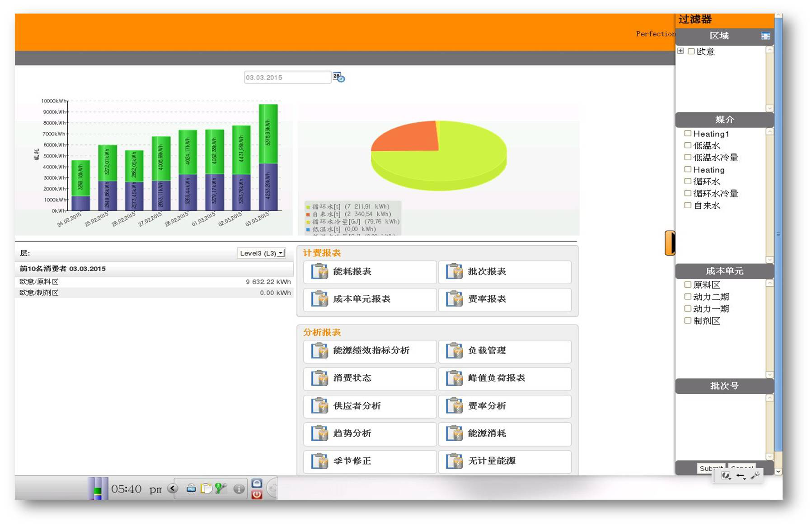Tick the 原料区 cost unit checkbox
The width and height of the screenshot is (812, 526).
(688, 284)
